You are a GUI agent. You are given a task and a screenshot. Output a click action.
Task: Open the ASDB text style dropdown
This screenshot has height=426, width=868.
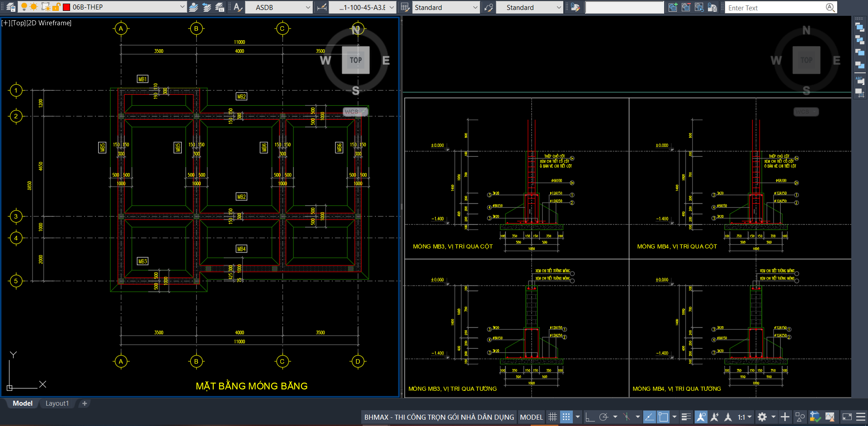point(308,7)
